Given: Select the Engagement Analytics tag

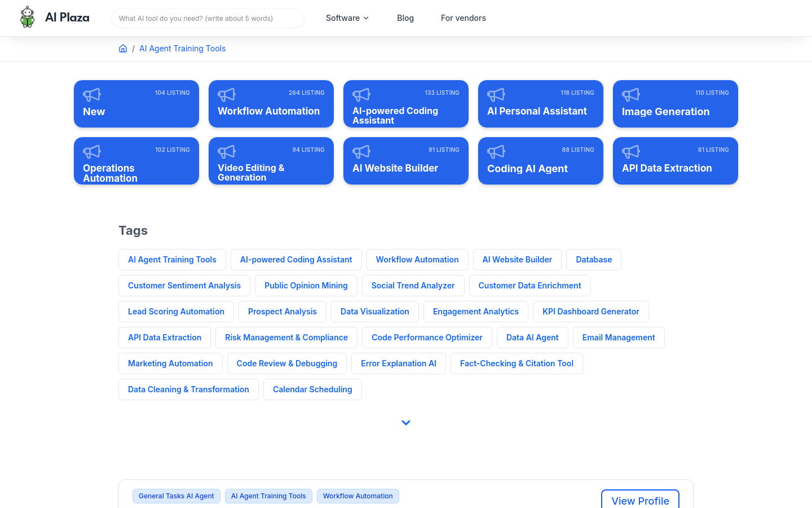Looking at the screenshot, I should pyautogui.click(x=476, y=312).
